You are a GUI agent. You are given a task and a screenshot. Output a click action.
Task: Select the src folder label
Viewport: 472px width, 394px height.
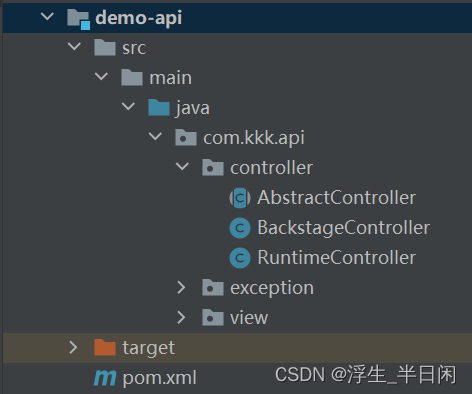pyautogui.click(x=134, y=48)
